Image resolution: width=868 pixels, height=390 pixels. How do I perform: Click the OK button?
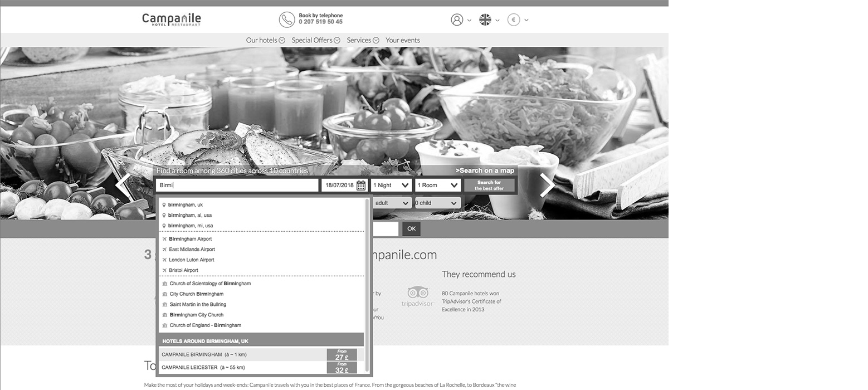tap(411, 228)
